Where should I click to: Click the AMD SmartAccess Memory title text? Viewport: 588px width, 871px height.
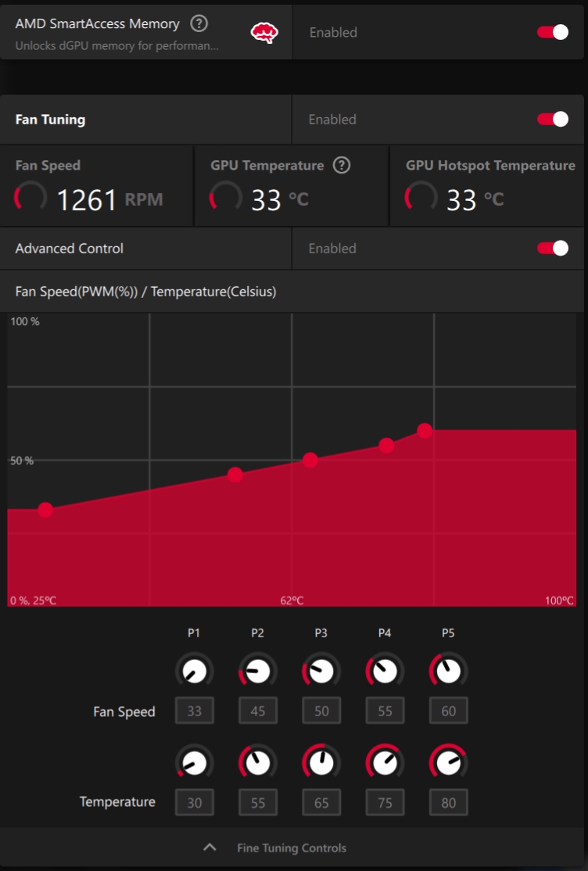(x=97, y=24)
